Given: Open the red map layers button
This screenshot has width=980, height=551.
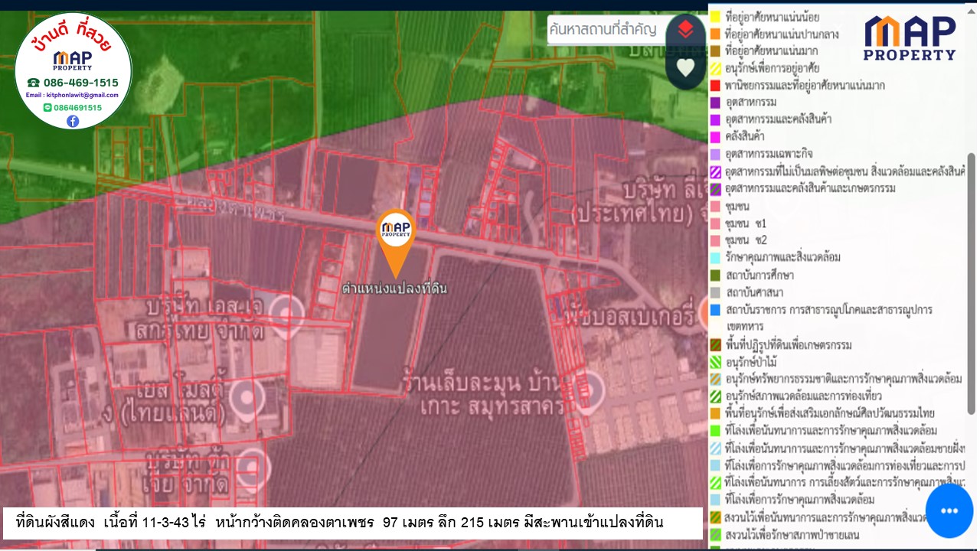Looking at the screenshot, I should [x=685, y=31].
